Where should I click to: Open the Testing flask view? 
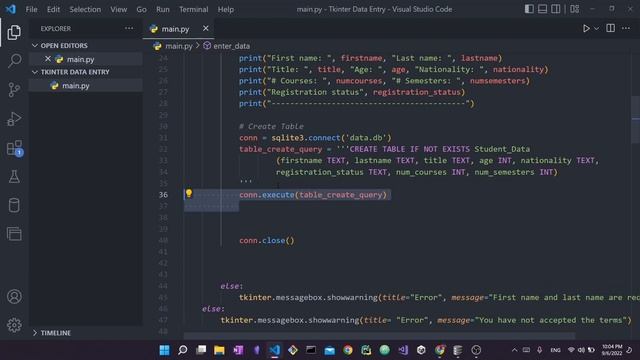14,177
